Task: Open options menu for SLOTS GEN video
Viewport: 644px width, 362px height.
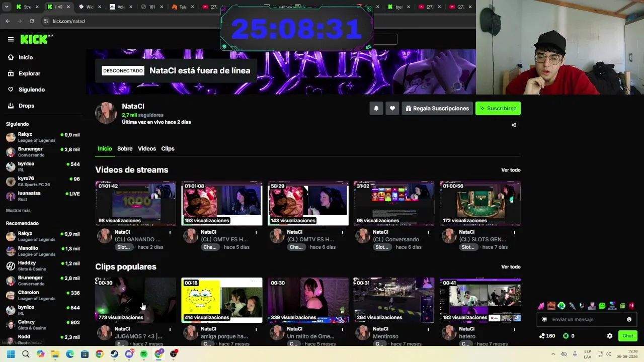Action: coord(514,232)
